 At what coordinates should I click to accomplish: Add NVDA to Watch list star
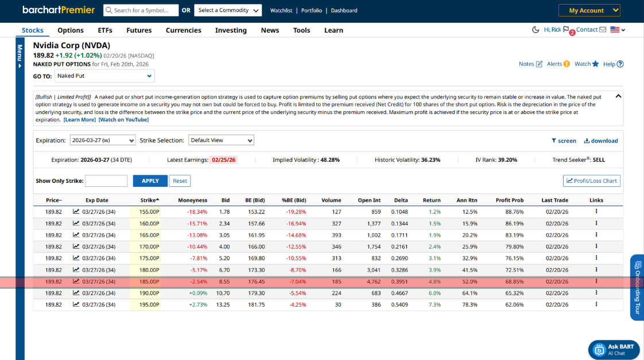595,64
